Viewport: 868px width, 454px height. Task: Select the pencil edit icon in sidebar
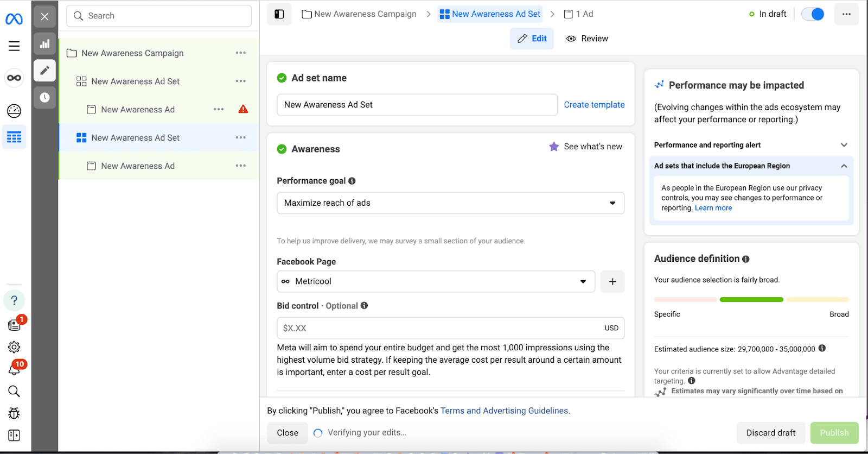[x=44, y=71]
